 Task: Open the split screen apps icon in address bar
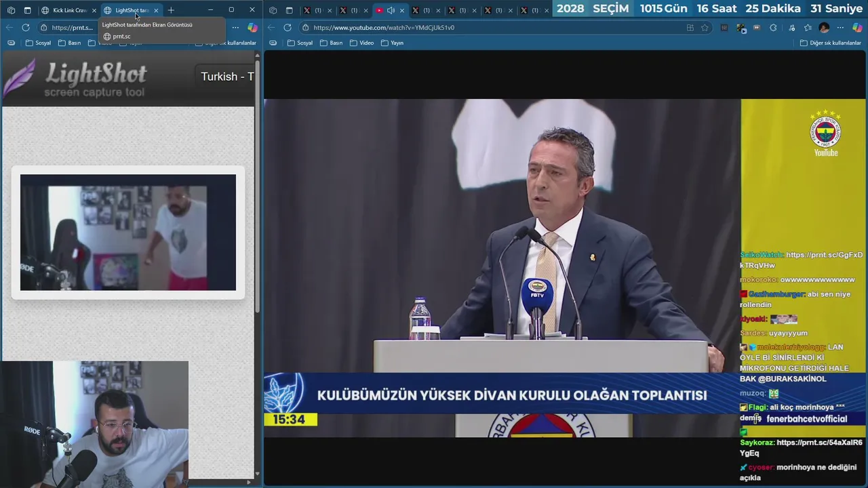point(690,28)
